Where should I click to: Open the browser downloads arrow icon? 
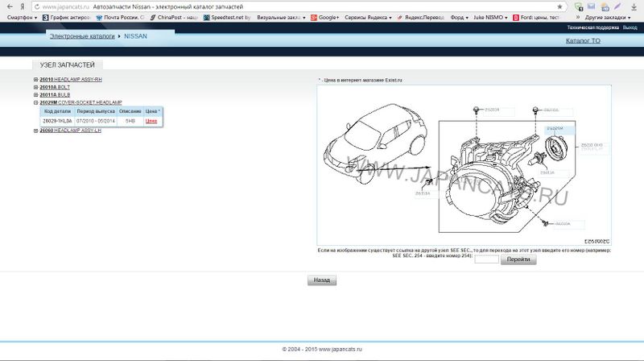point(634,6)
